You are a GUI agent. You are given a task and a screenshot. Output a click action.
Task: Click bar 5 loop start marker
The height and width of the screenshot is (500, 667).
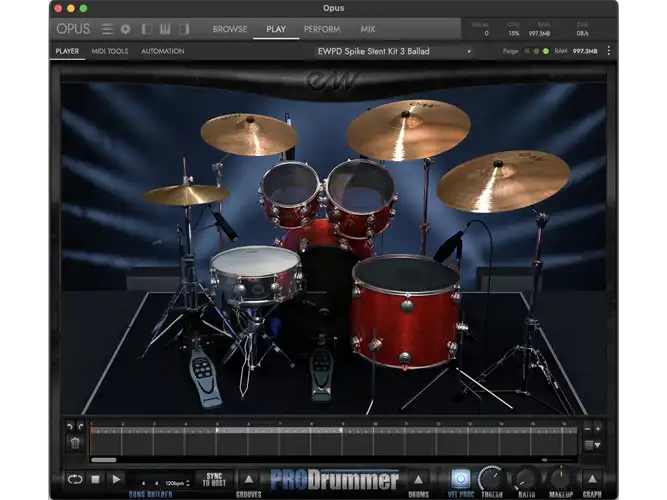(217, 430)
